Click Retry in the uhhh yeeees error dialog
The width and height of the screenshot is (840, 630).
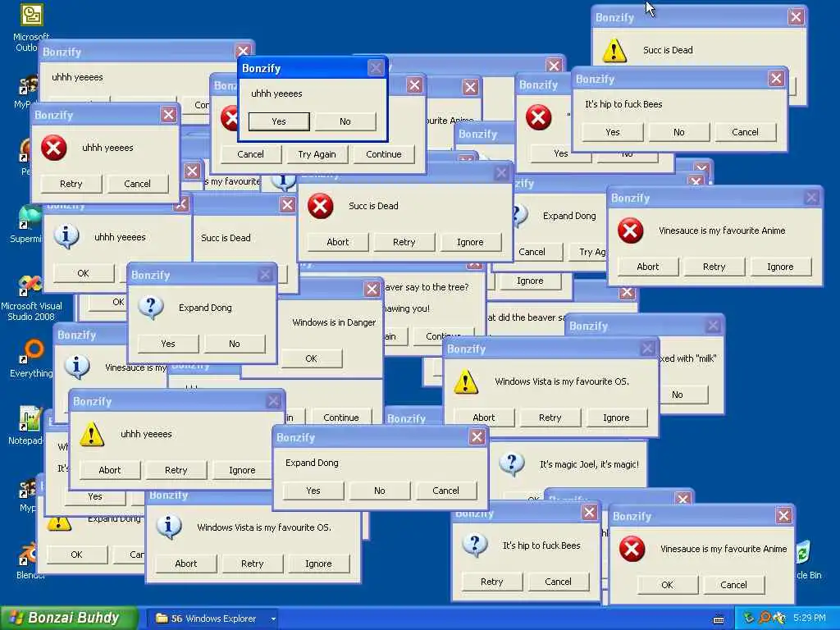(71, 184)
